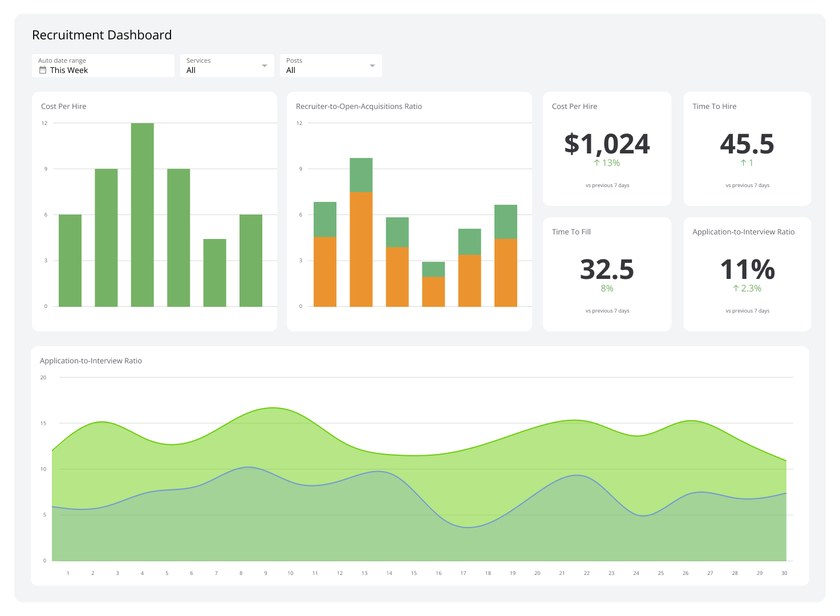Select the Time To Fill value 32.5
The height and width of the screenshot is (616, 840).
[606, 269]
